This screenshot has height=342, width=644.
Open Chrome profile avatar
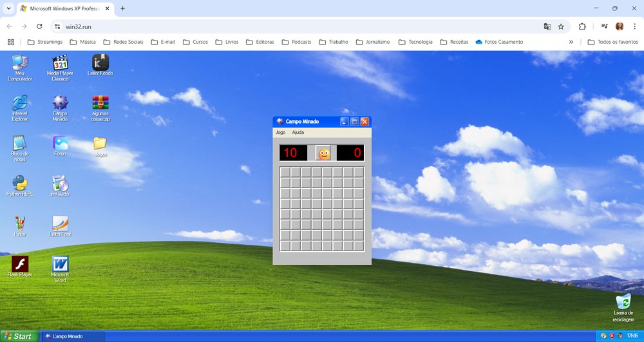click(620, 26)
